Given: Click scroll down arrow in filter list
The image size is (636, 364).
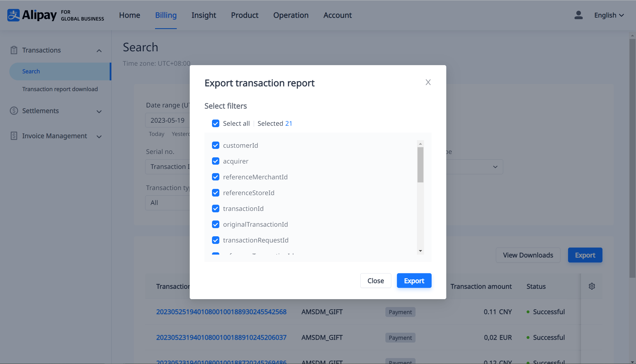Looking at the screenshot, I should 420,251.
